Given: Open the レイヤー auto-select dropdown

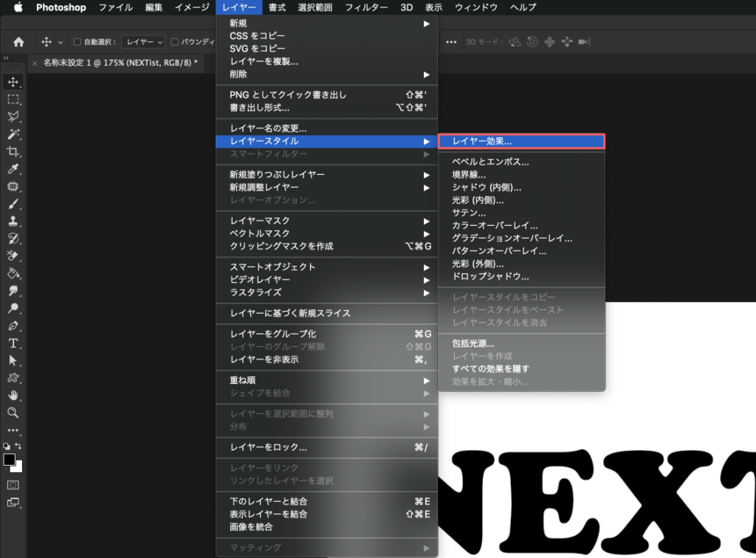Looking at the screenshot, I should 143,42.
